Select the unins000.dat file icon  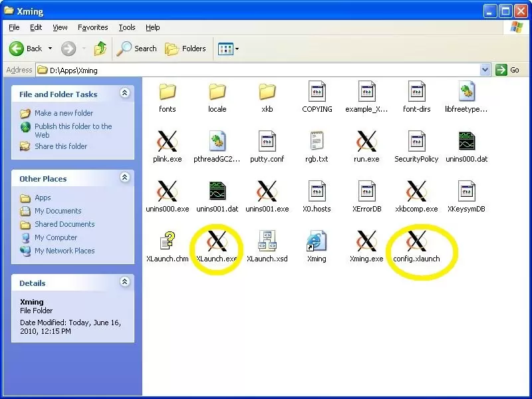tap(466, 141)
